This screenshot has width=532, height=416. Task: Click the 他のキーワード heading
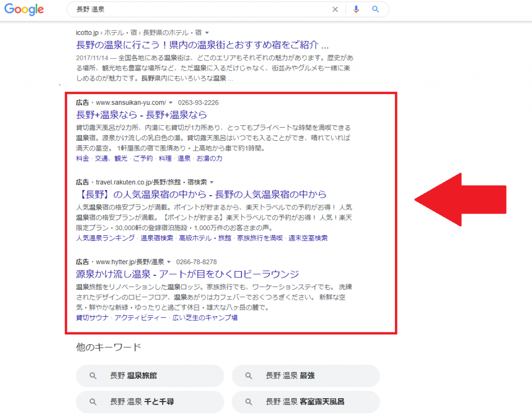(109, 347)
